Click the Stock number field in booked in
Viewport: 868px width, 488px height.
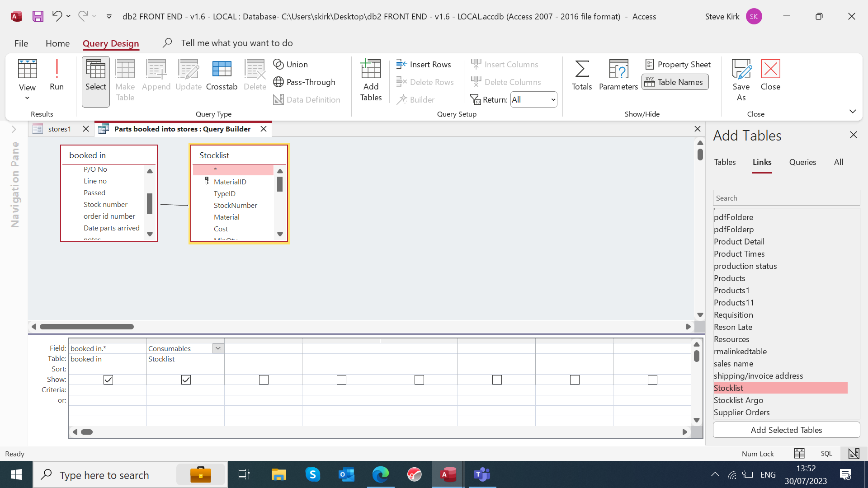click(105, 204)
